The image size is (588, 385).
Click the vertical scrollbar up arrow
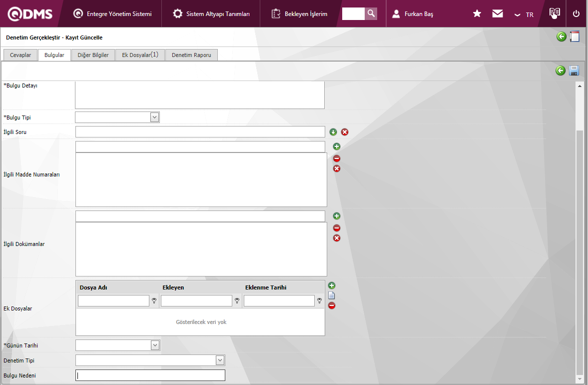tap(580, 86)
